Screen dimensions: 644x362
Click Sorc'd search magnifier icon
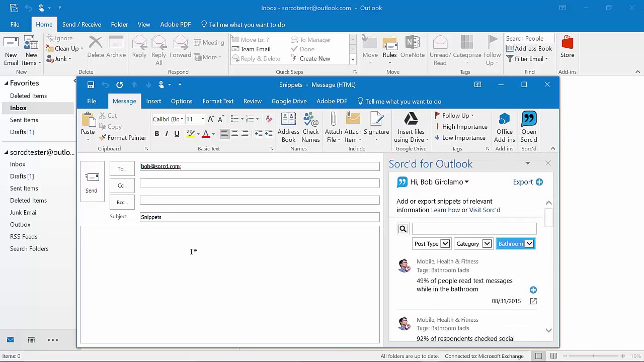[x=403, y=229]
